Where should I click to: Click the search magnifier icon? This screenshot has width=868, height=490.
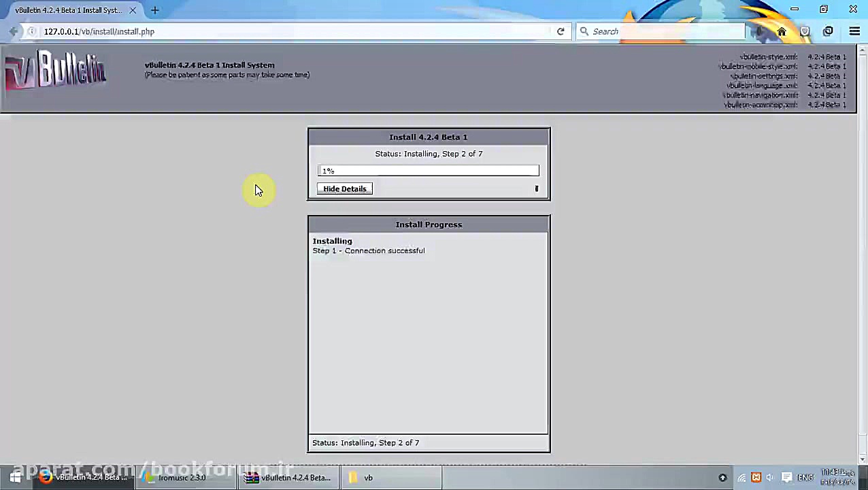point(584,31)
